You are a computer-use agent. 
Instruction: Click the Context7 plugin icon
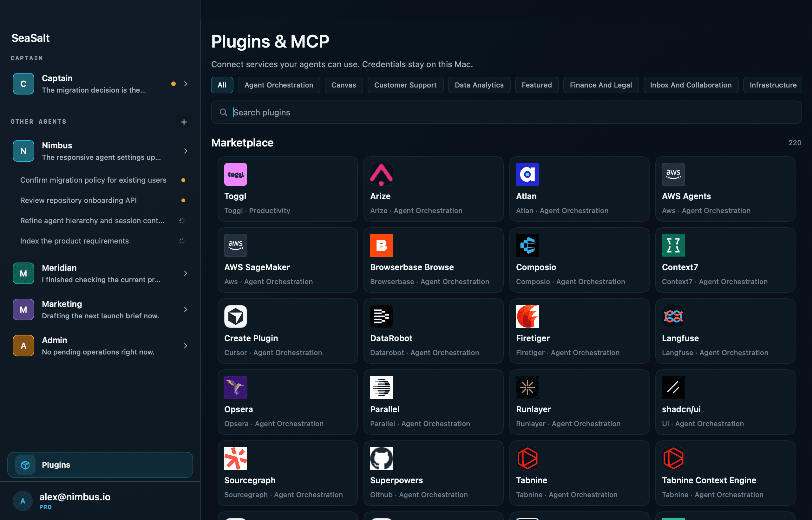pos(673,245)
